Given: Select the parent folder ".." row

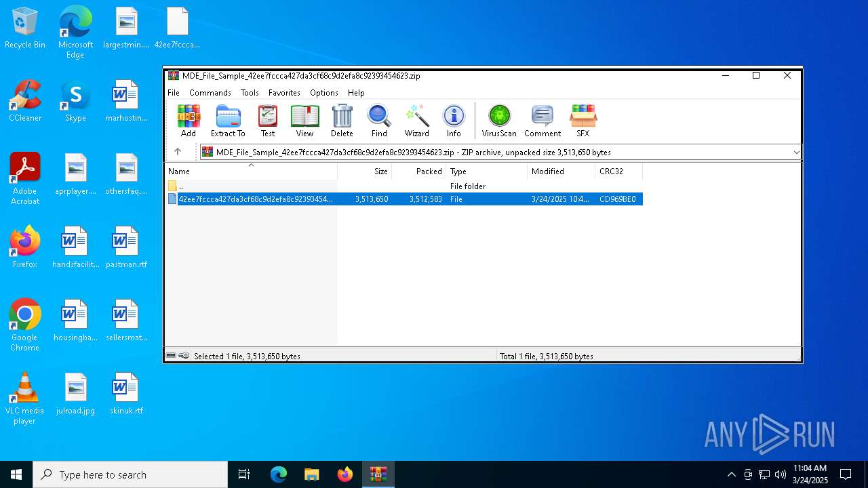Looking at the screenshot, I should tap(404, 186).
